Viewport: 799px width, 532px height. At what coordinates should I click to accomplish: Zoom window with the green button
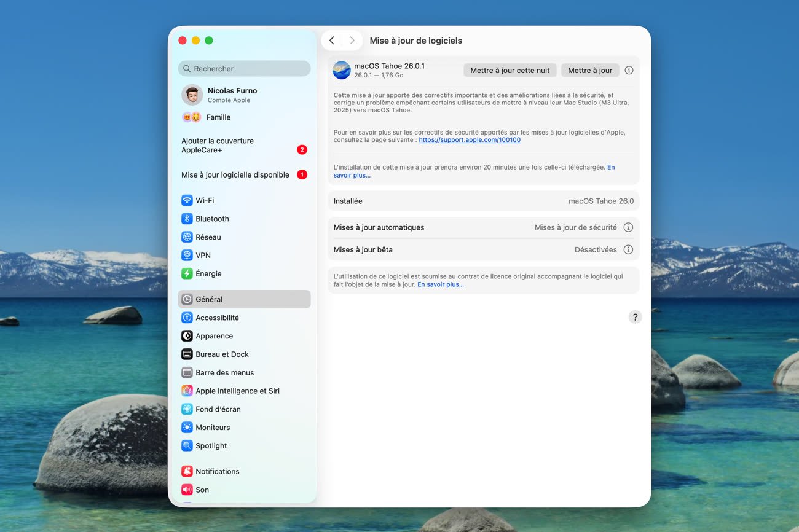[209, 41]
